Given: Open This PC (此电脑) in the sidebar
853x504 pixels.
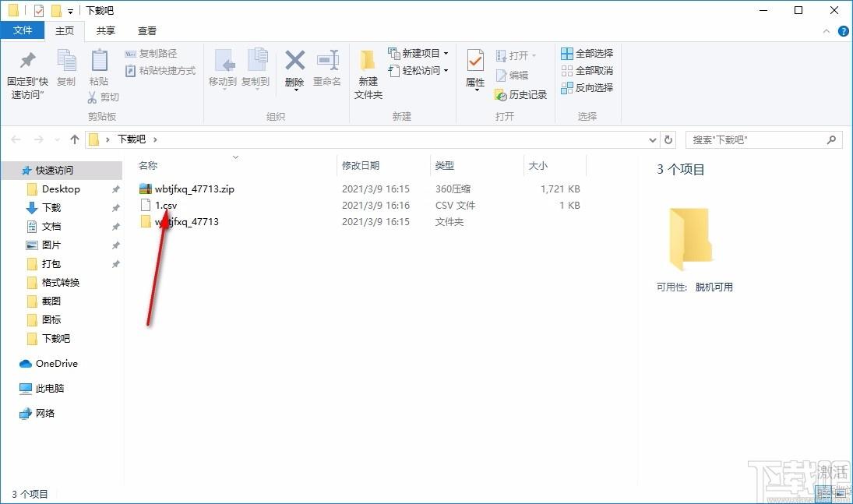Looking at the screenshot, I should pyautogui.click(x=50, y=388).
